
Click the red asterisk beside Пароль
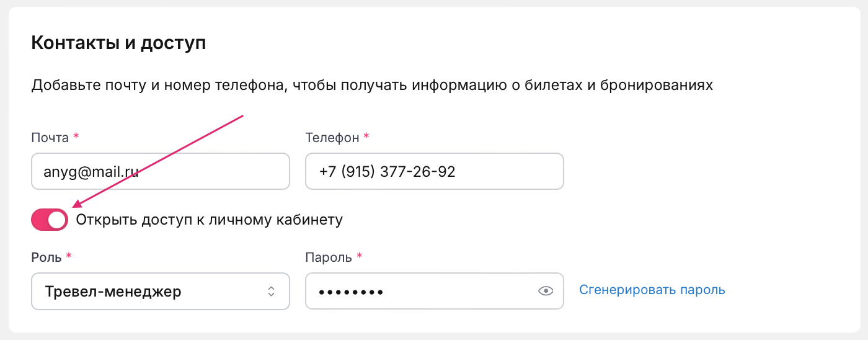[360, 256]
